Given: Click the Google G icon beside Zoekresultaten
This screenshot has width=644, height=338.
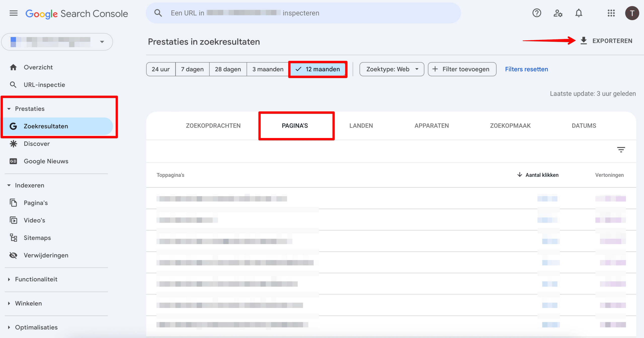Looking at the screenshot, I should 13,126.
